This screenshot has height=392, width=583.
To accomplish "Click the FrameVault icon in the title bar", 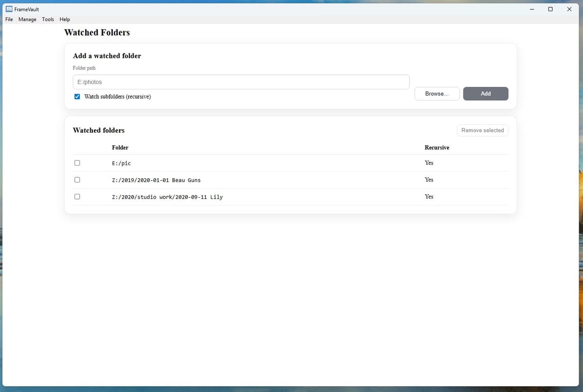I will click(10, 9).
